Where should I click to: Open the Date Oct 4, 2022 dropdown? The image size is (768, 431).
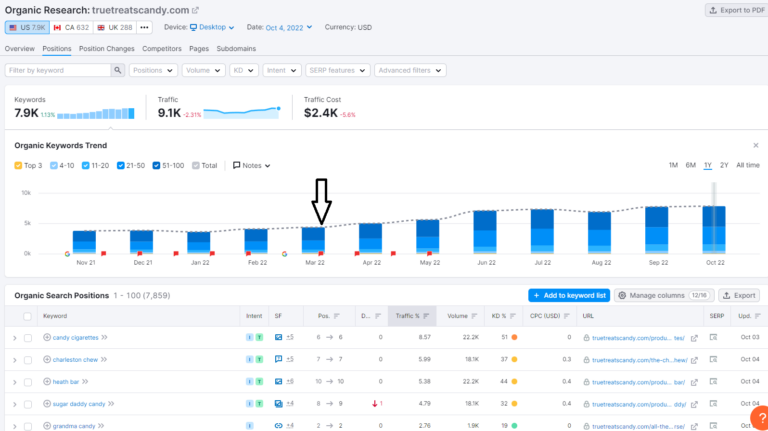coord(289,28)
